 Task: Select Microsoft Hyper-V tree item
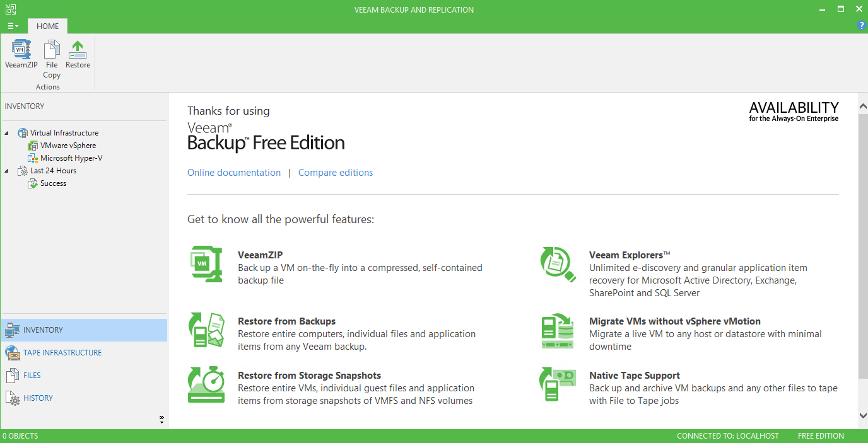coord(71,158)
